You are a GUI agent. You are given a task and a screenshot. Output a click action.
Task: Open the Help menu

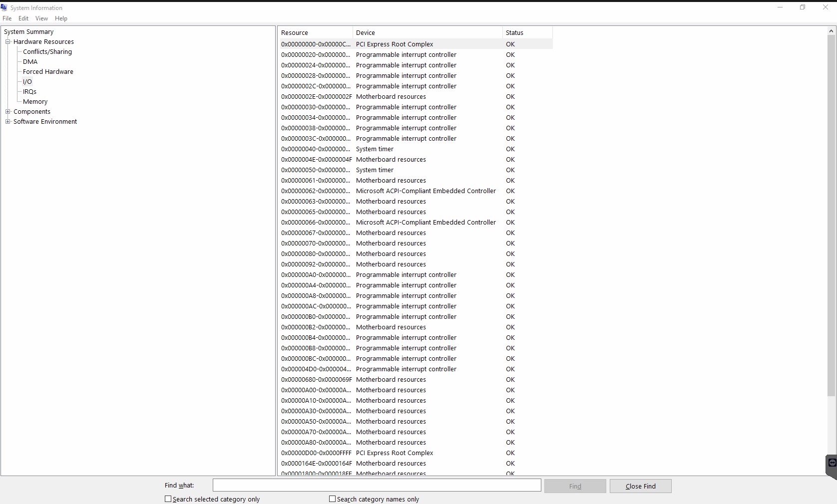(61, 18)
